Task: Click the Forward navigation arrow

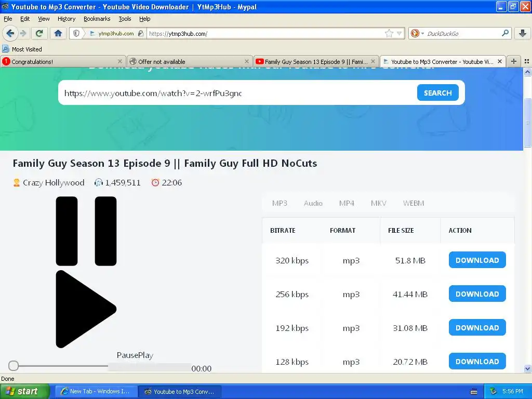Action: pyautogui.click(x=23, y=33)
